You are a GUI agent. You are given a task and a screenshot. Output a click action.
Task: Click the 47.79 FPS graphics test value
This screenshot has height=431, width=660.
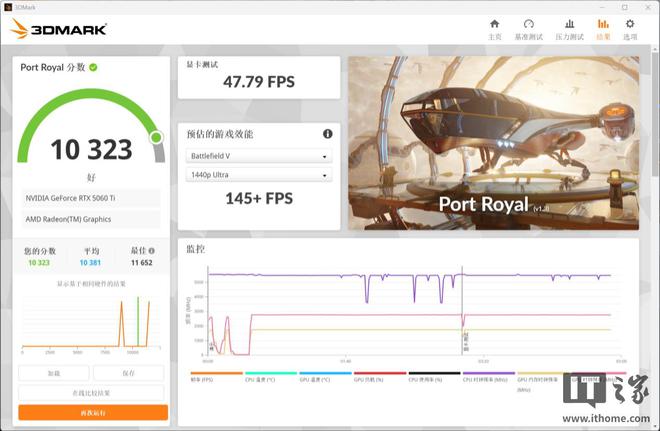point(259,82)
